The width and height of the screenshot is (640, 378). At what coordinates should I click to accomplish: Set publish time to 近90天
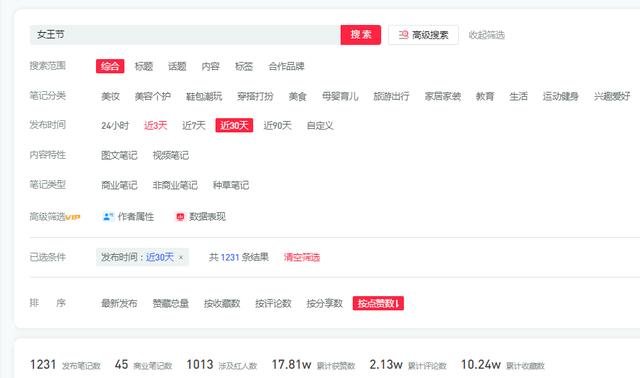278,125
